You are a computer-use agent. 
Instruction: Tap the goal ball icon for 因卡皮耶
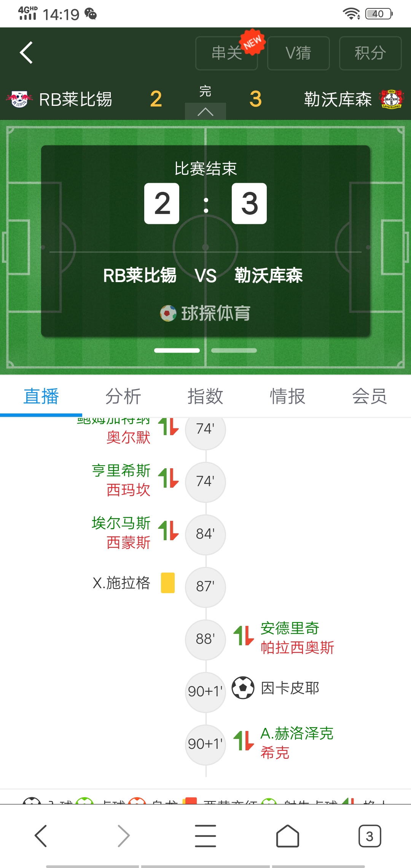243,688
